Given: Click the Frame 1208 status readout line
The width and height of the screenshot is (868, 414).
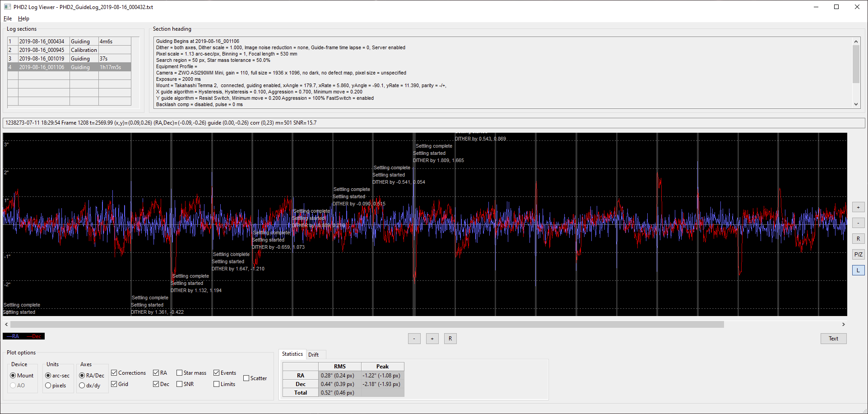Looking at the screenshot, I should [x=434, y=123].
